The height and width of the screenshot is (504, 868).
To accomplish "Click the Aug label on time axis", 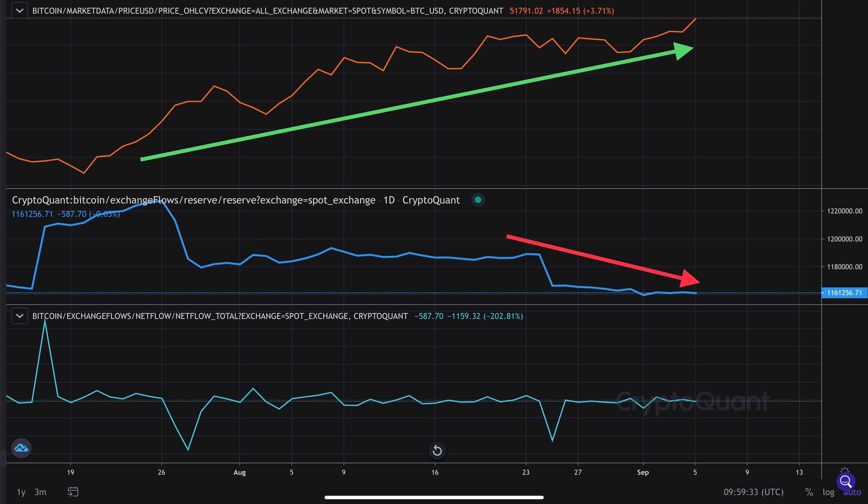I will (240, 472).
